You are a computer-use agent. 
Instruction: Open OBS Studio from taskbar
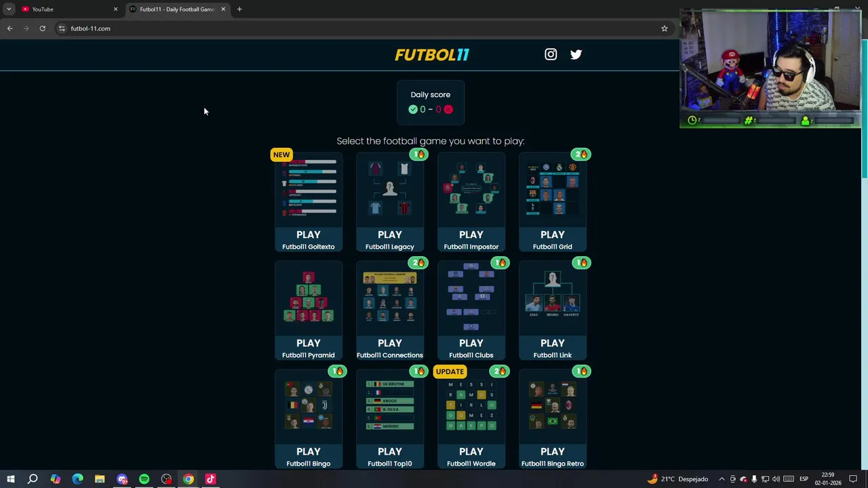coord(166,479)
